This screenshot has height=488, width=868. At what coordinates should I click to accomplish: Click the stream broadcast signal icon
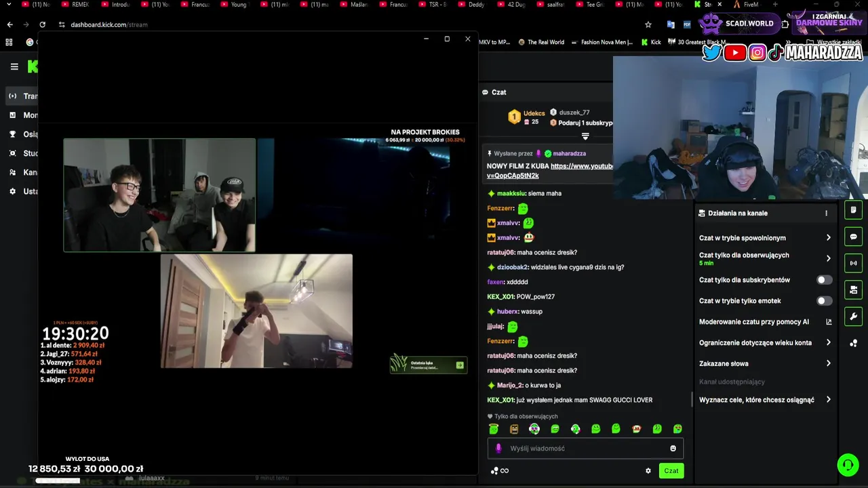pyautogui.click(x=853, y=263)
